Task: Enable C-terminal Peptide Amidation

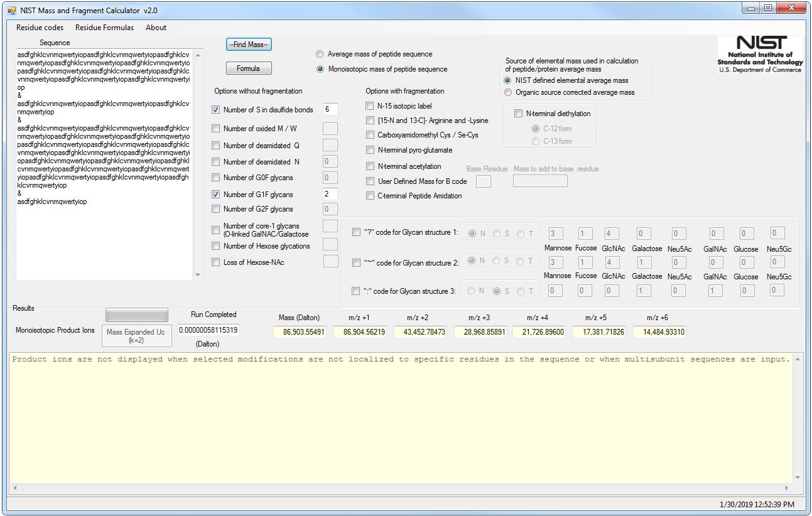Action: click(370, 196)
